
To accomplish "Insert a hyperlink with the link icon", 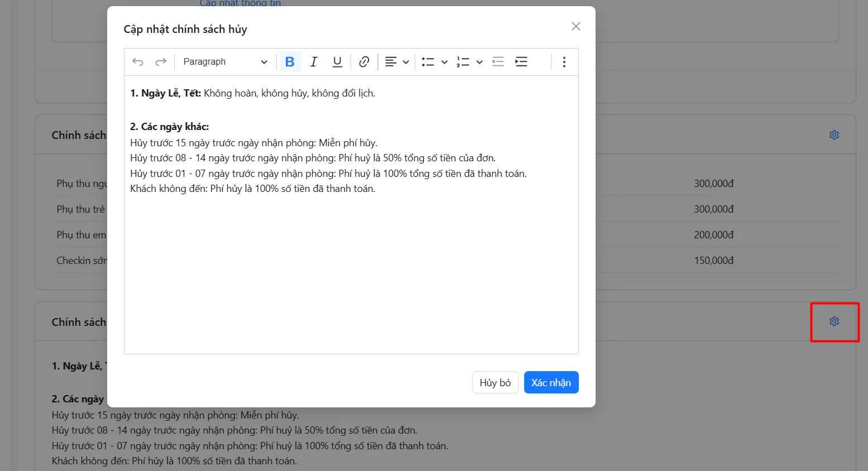I will click(x=364, y=62).
